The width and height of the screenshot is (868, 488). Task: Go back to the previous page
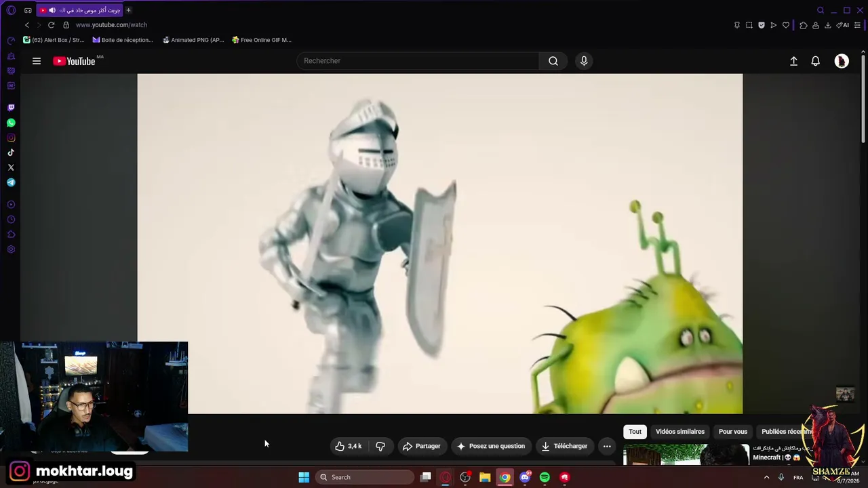pyautogui.click(x=27, y=25)
